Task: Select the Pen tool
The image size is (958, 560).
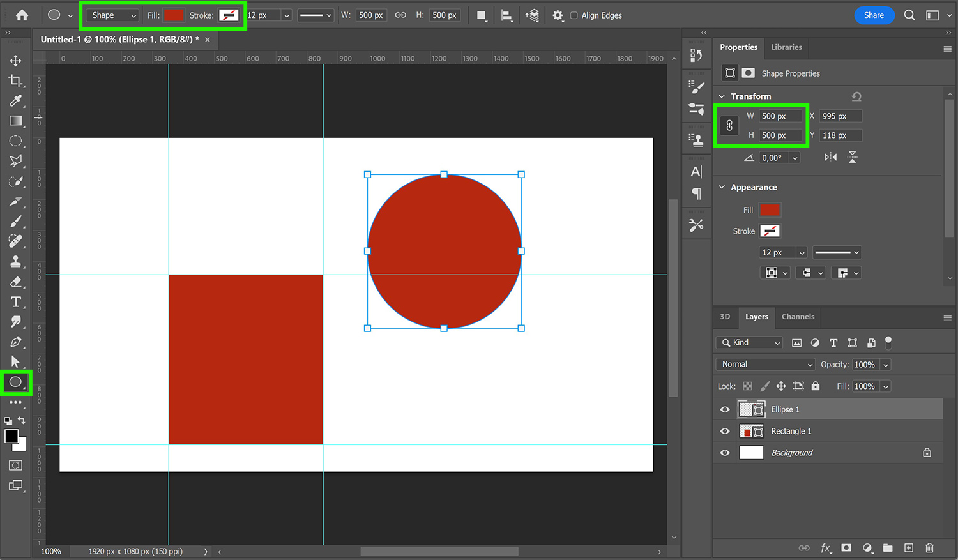Action: click(15, 342)
